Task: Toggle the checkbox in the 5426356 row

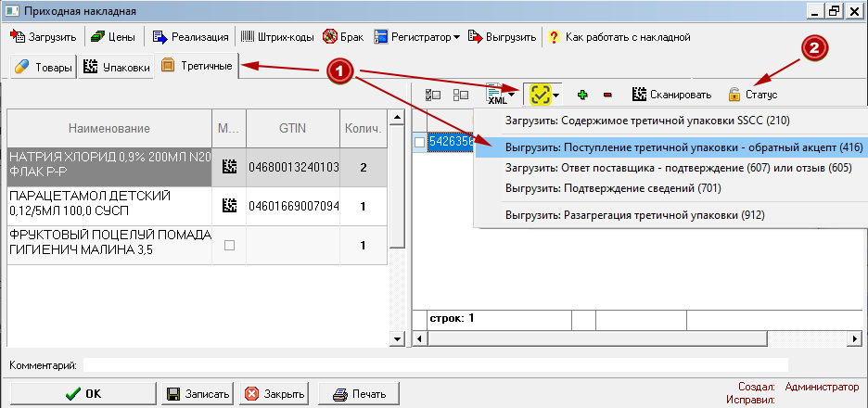Action: coord(420,142)
